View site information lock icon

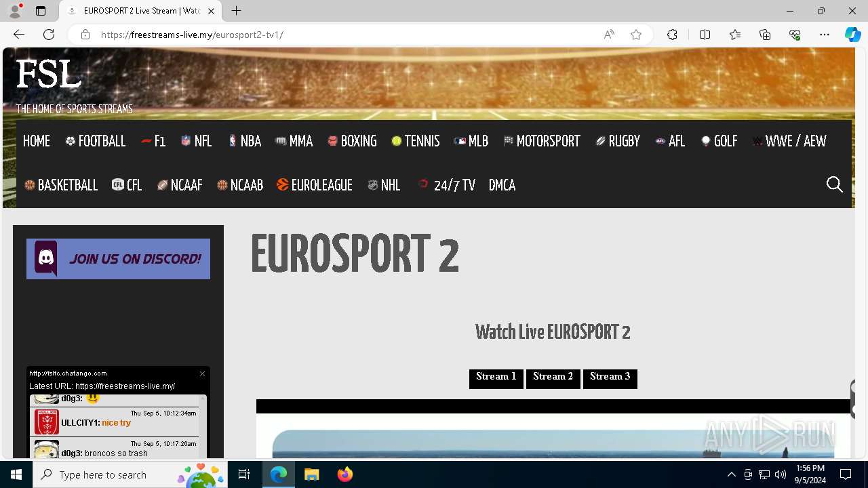pos(85,35)
